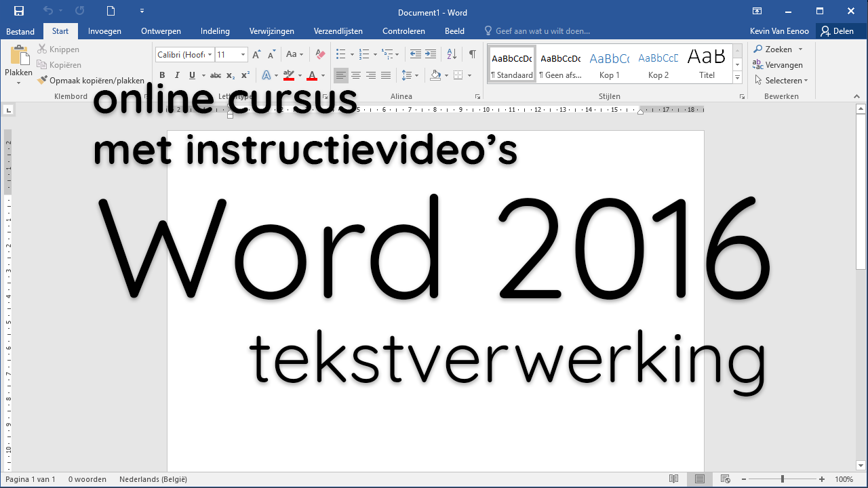This screenshot has width=868, height=488.
Task: Adjust the zoom slider in the status bar
Action: pos(782,479)
